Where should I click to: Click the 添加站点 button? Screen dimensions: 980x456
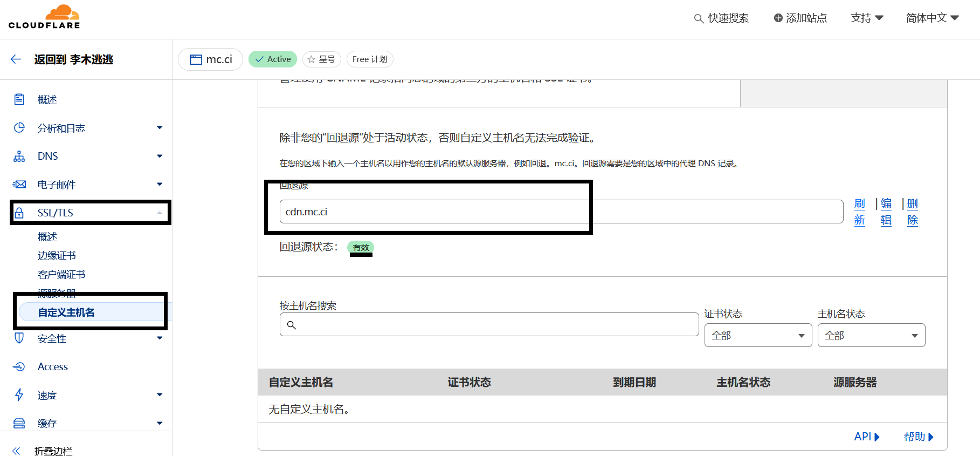(800, 18)
